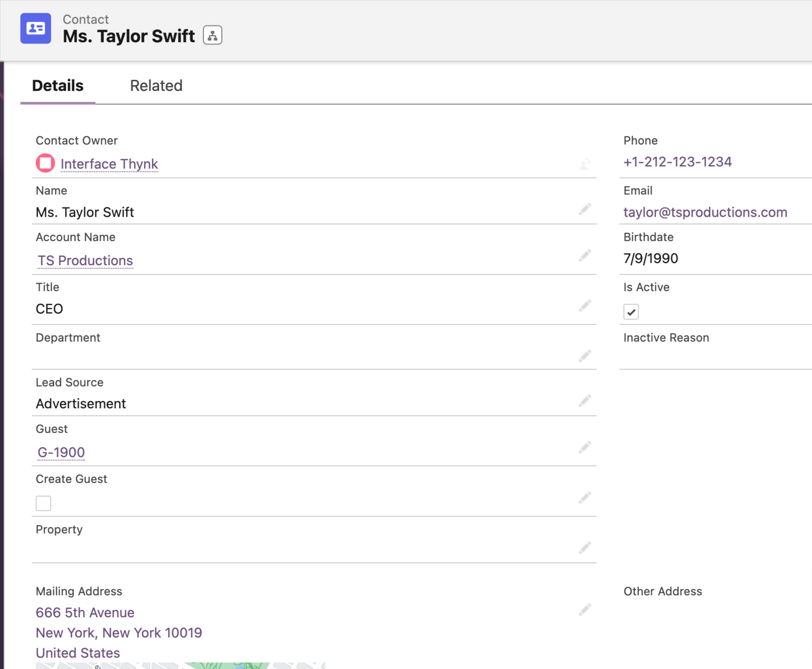
Task: Switch to the Related tab
Action: (156, 86)
